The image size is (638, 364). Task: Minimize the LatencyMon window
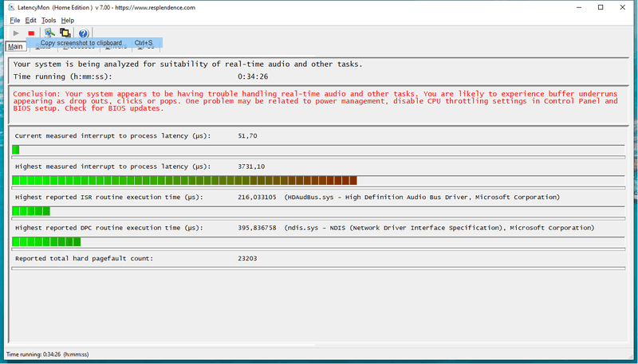point(579,7)
